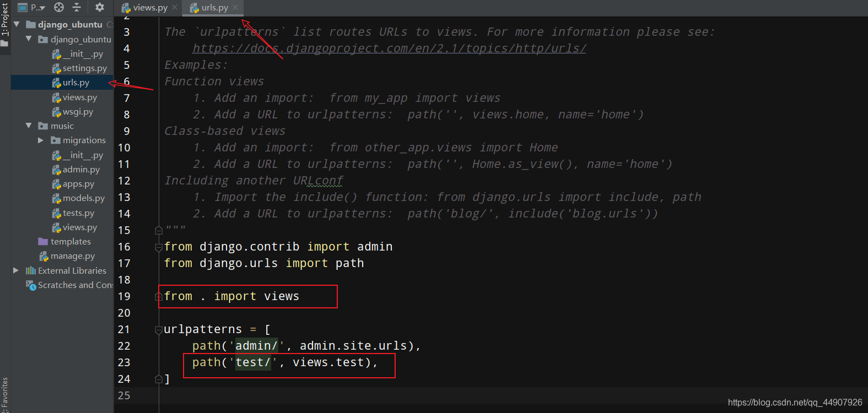Click 'from django.urls import path' line
The height and width of the screenshot is (413, 868).
point(264,263)
